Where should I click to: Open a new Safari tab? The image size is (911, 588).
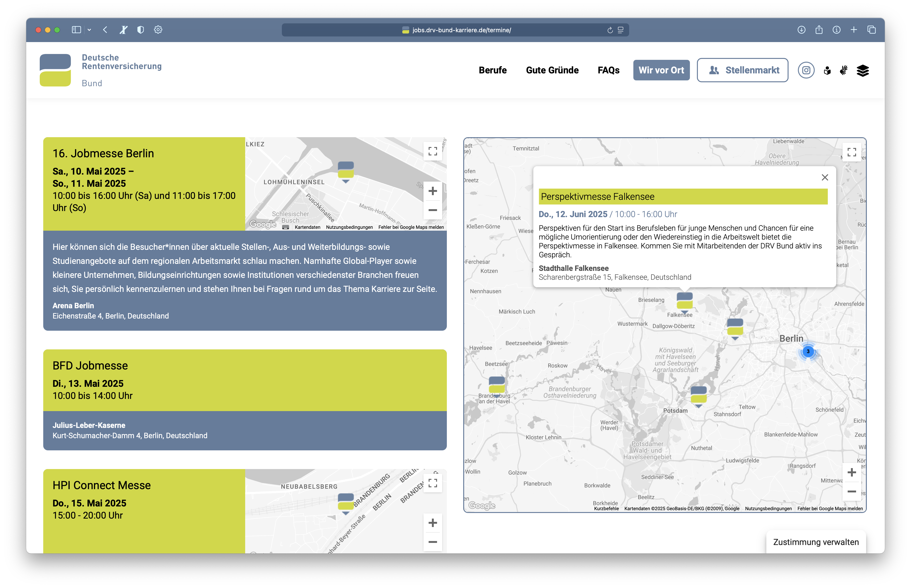click(x=854, y=30)
